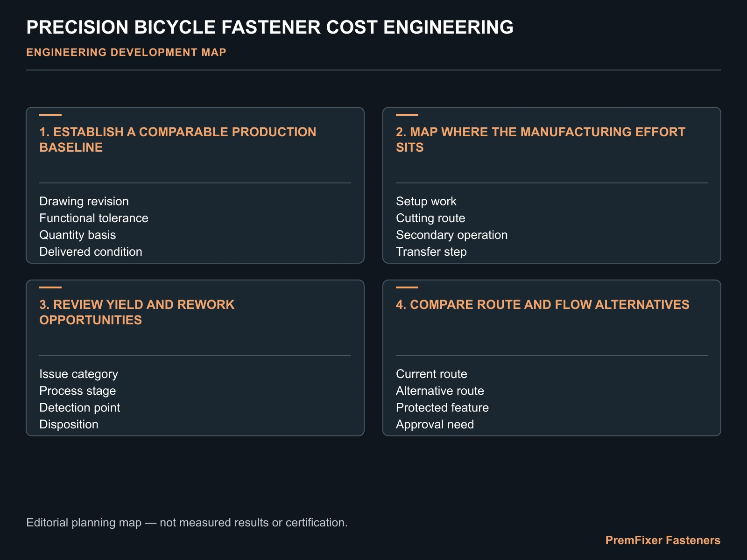Select the 'Detection point' line
747x560 pixels.
pyautogui.click(x=80, y=407)
